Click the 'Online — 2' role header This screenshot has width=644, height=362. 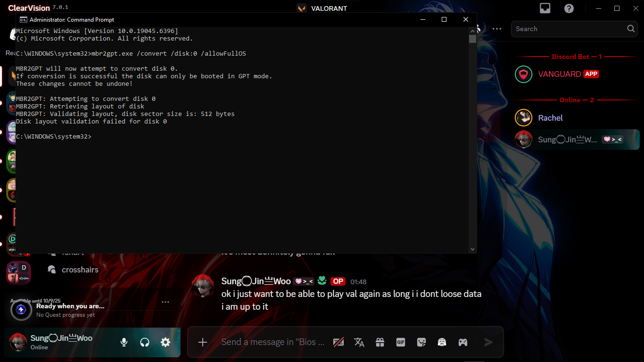coord(577,100)
